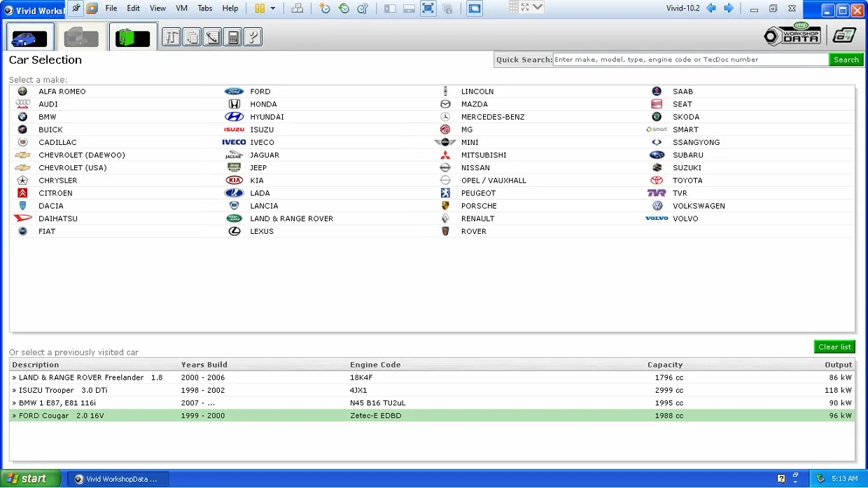Open the blue car selection tab
Screen dimensions: 868x488
point(29,36)
